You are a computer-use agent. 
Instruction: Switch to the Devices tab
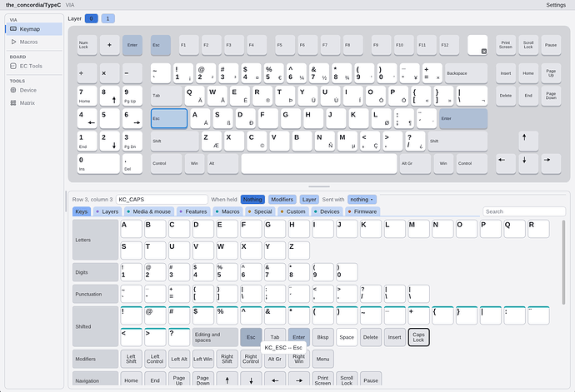tap(327, 211)
